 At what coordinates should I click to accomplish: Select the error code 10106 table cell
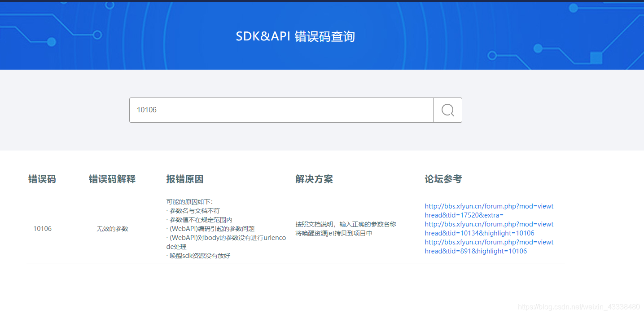click(x=42, y=228)
